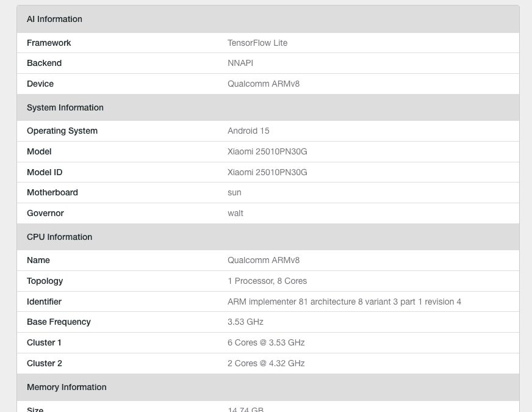This screenshot has width=532, height=412.
Task: Click the System Information section header
Action: 65,107
